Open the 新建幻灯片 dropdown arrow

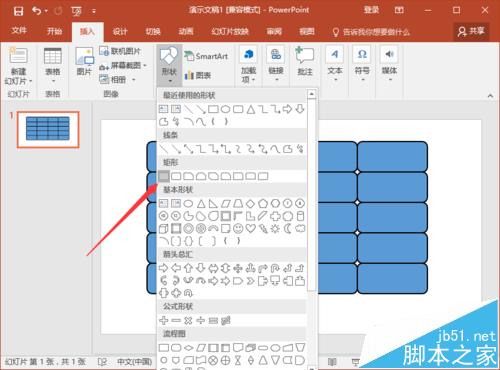tap(30, 81)
